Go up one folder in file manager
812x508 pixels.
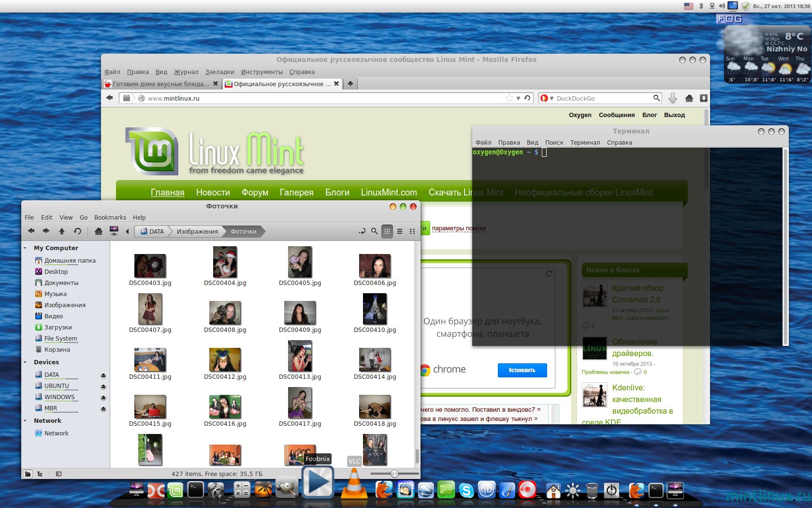click(x=62, y=231)
